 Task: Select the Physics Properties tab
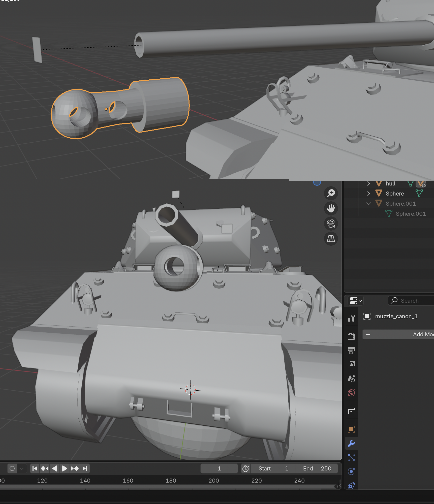point(351,471)
